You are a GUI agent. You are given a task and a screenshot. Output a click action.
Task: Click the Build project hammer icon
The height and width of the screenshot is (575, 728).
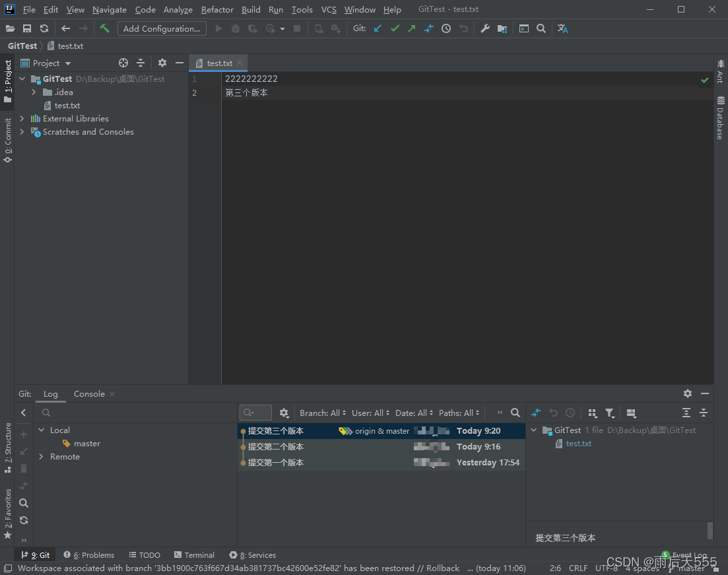(x=104, y=29)
